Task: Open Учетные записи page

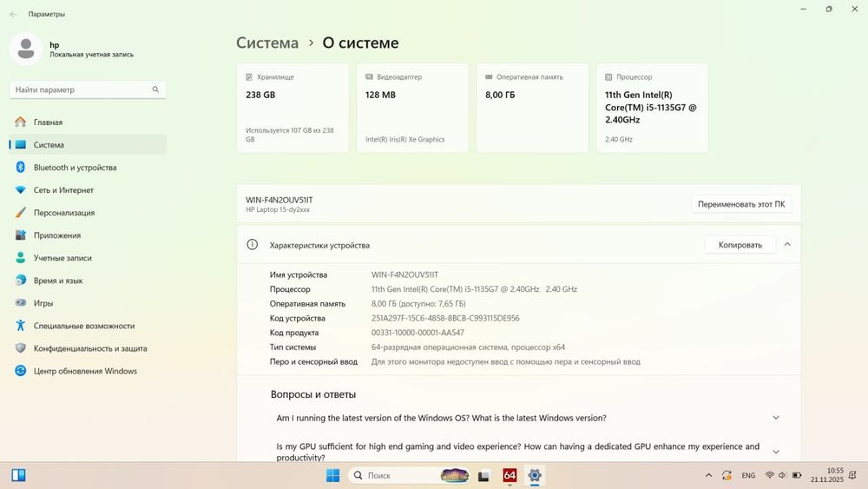Action: click(x=88, y=258)
